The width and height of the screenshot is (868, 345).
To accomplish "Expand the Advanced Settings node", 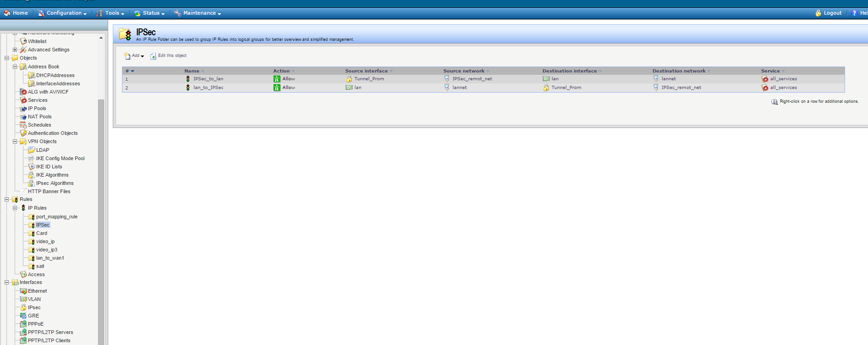I will click(15, 50).
